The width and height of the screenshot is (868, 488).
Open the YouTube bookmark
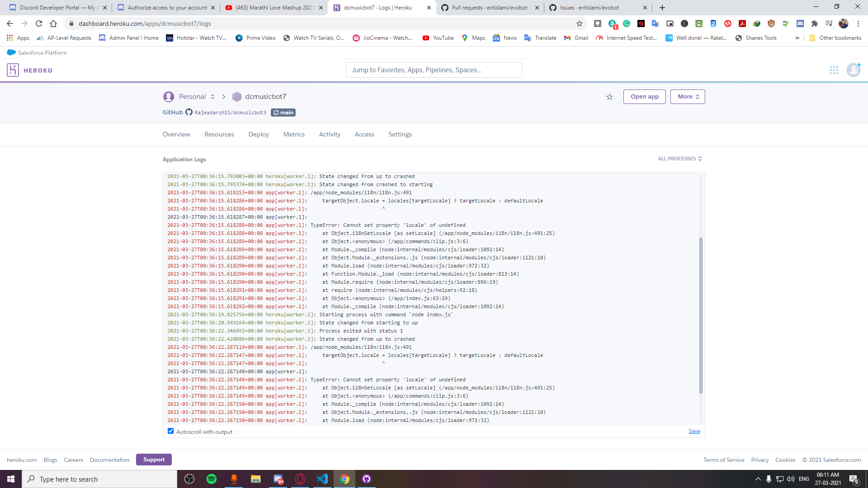438,38
